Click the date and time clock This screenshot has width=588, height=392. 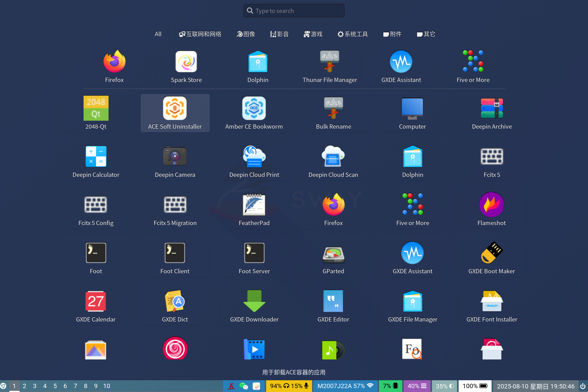pos(535,386)
